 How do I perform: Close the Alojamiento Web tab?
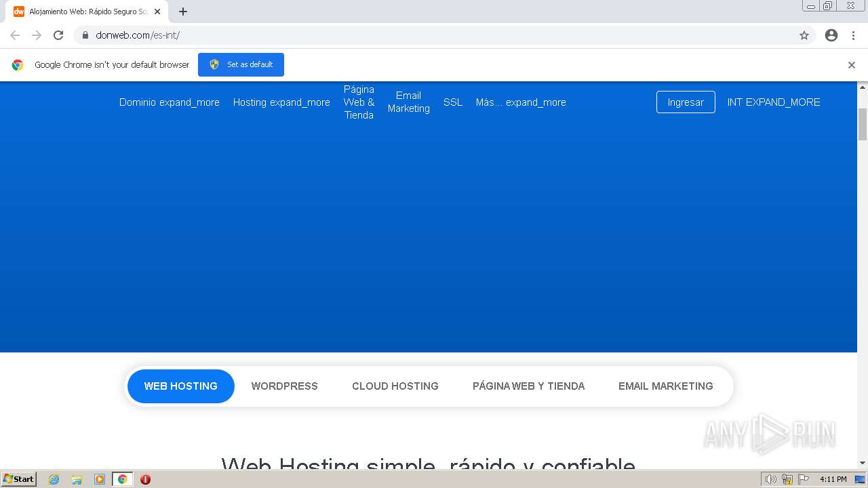point(157,12)
